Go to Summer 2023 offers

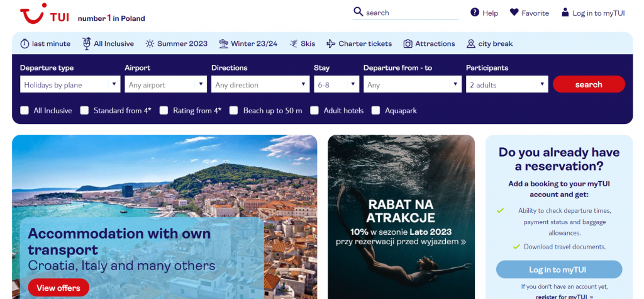pyautogui.click(x=177, y=43)
